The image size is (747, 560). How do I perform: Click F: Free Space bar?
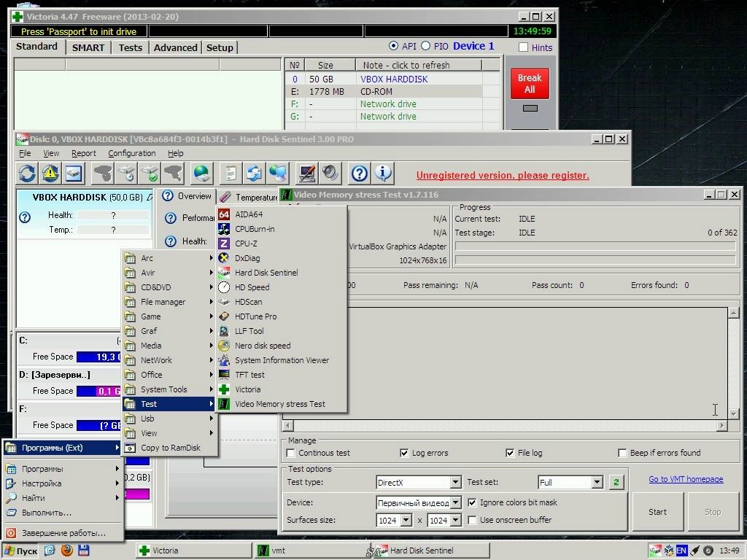(98, 425)
